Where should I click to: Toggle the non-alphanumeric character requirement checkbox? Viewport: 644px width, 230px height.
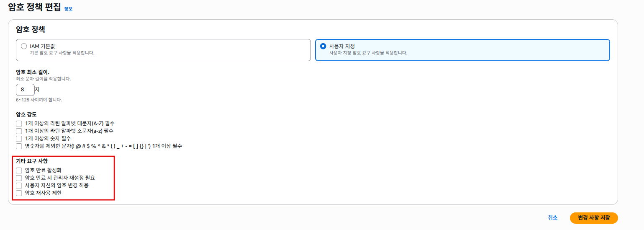[x=19, y=146]
